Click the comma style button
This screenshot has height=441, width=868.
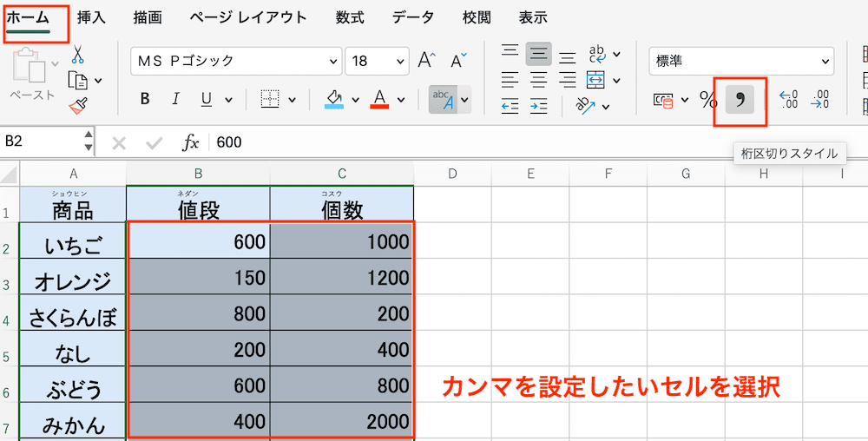[740, 100]
